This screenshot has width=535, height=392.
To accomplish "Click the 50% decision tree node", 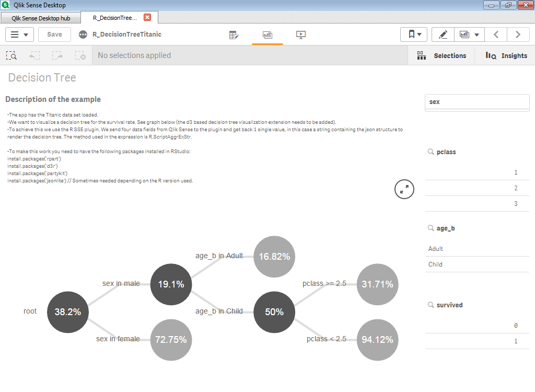I will tap(274, 312).
